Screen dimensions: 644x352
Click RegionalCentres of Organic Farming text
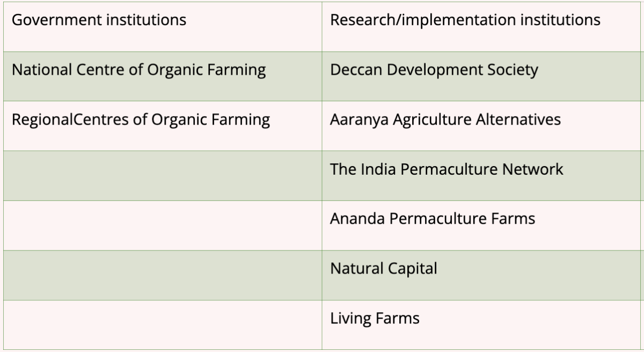tap(141, 120)
